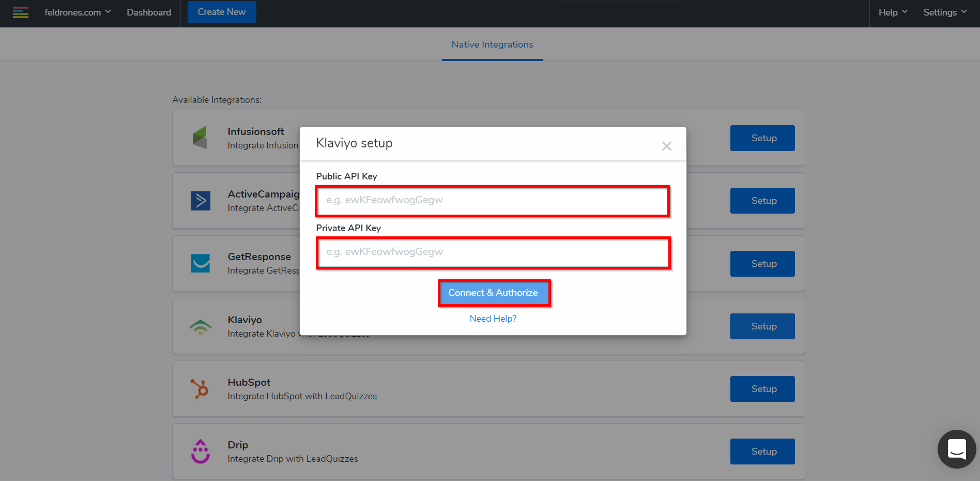Click Setup for HubSpot
The width and height of the screenshot is (980, 481).
pos(762,389)
